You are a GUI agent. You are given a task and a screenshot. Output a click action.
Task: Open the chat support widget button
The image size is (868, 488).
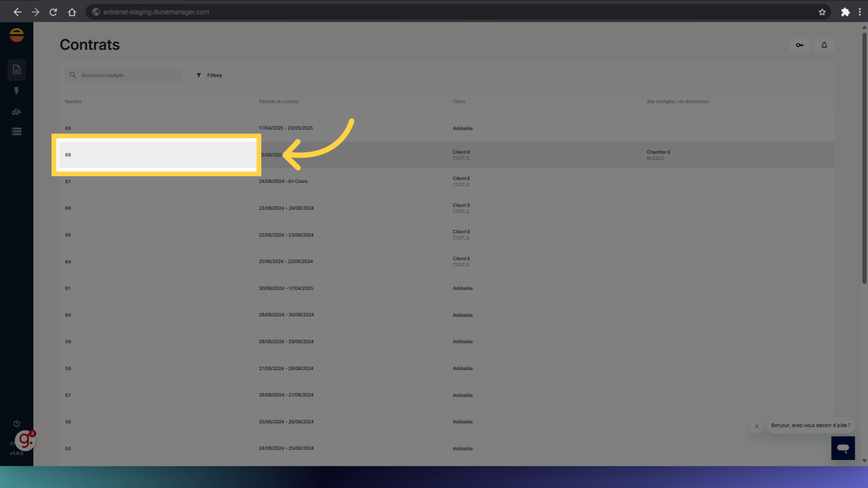pos(843,448)
